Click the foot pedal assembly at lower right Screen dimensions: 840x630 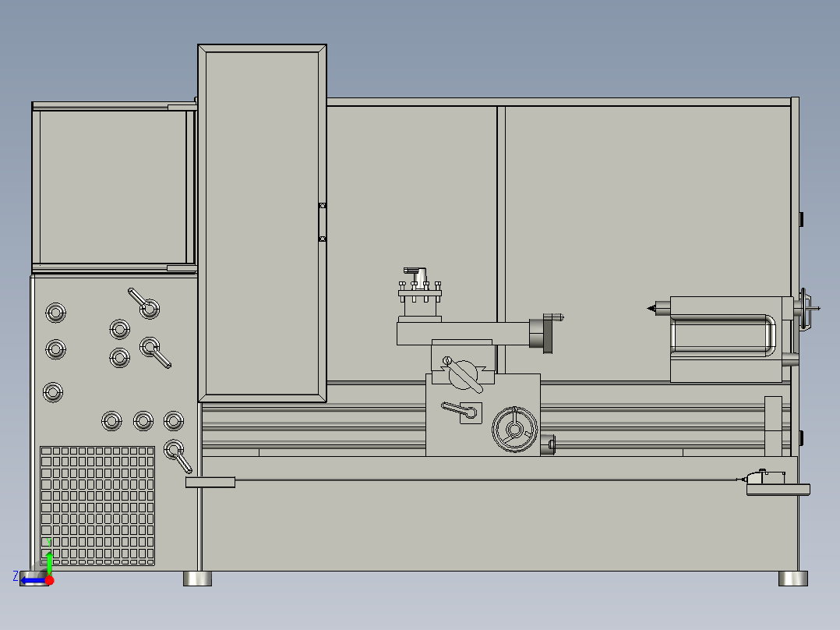click(778, 483)
